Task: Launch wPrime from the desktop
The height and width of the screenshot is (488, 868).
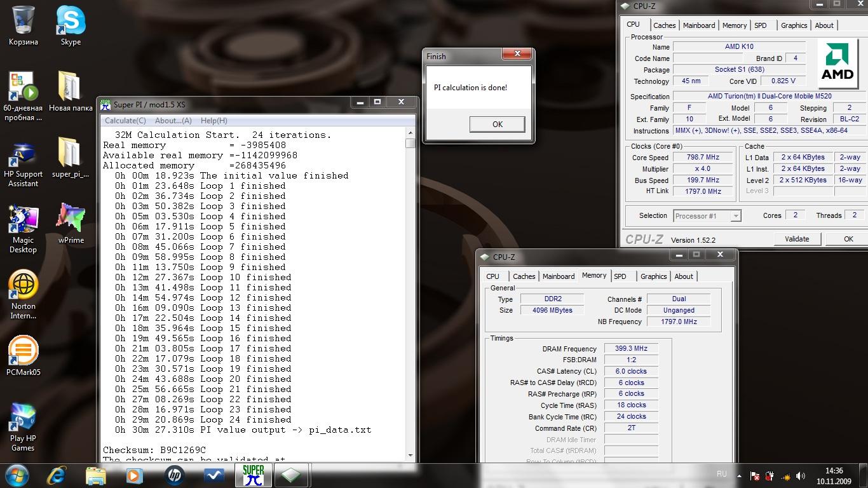Action: [x=71, y=224]
